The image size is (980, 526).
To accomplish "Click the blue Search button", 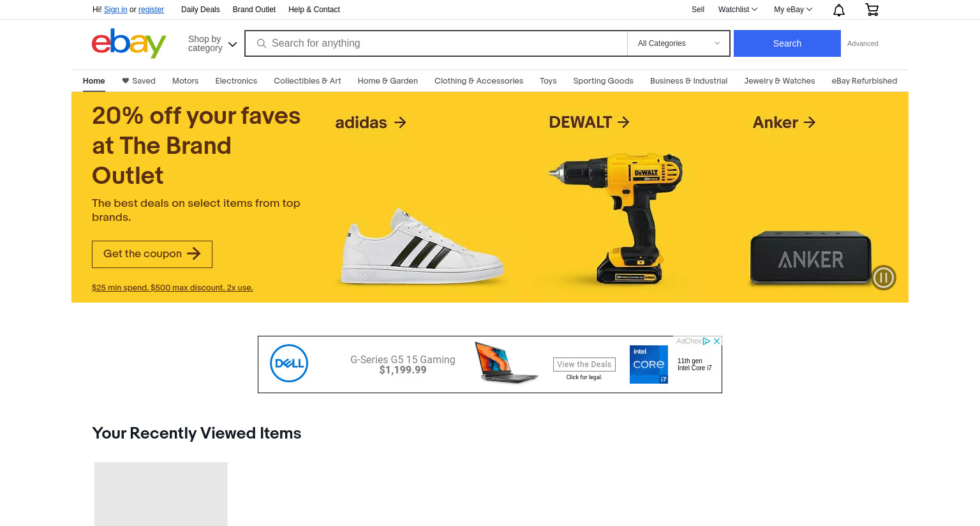I will [787, 43].
